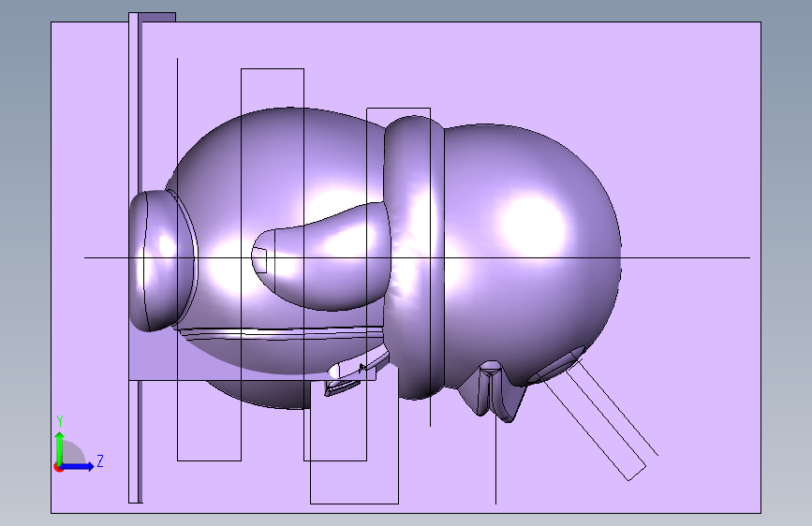
Task: Select the collar ring between the two spheres
Action: (414, 257)
